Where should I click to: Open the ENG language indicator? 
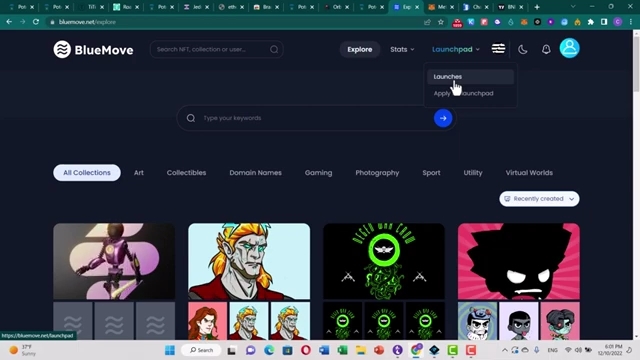pos(553,350)
